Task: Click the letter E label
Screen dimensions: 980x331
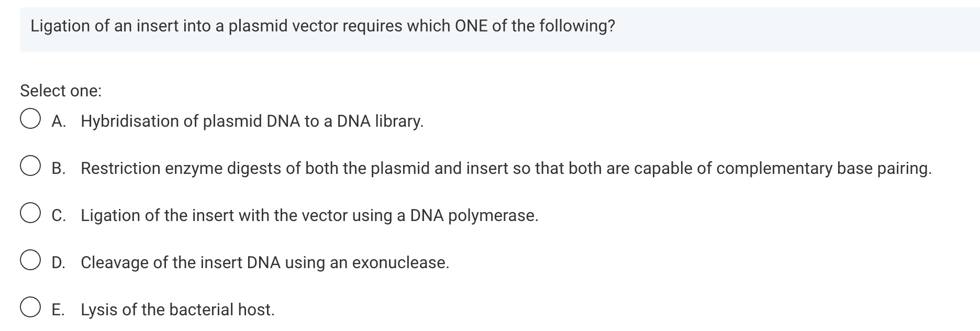Action: tap(58, 310)
